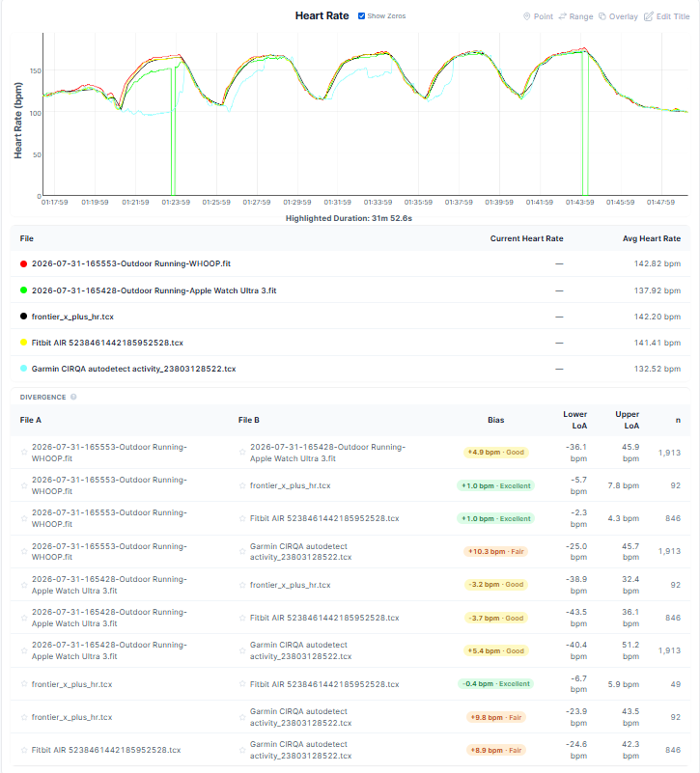The height and width of the screenshot is (773, 700).
Task: Click the green Apple Watch Ultra color dot
Action: click(x=23, y=290)
